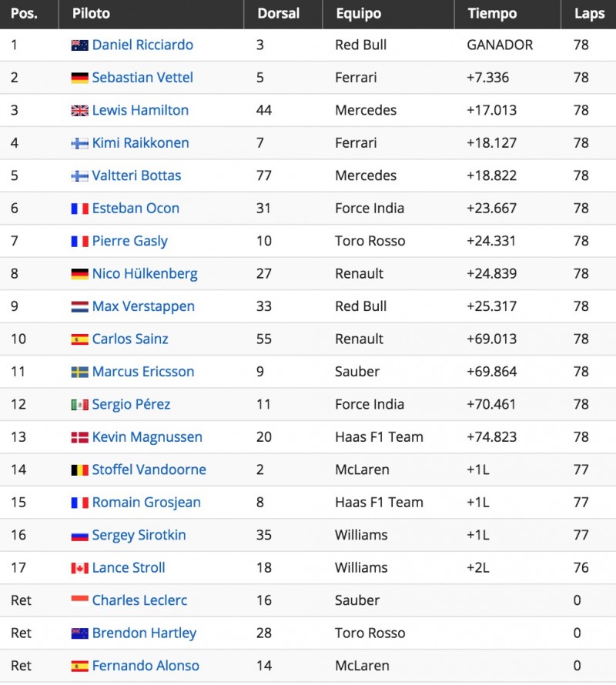
Task: Click the Australian flag beside Daniel Ricciardo
Action: [x=79, y=45]
